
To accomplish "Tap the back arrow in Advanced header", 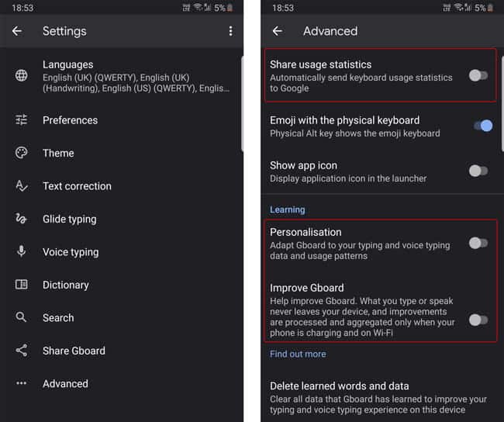I will click(x=278, y=31).
